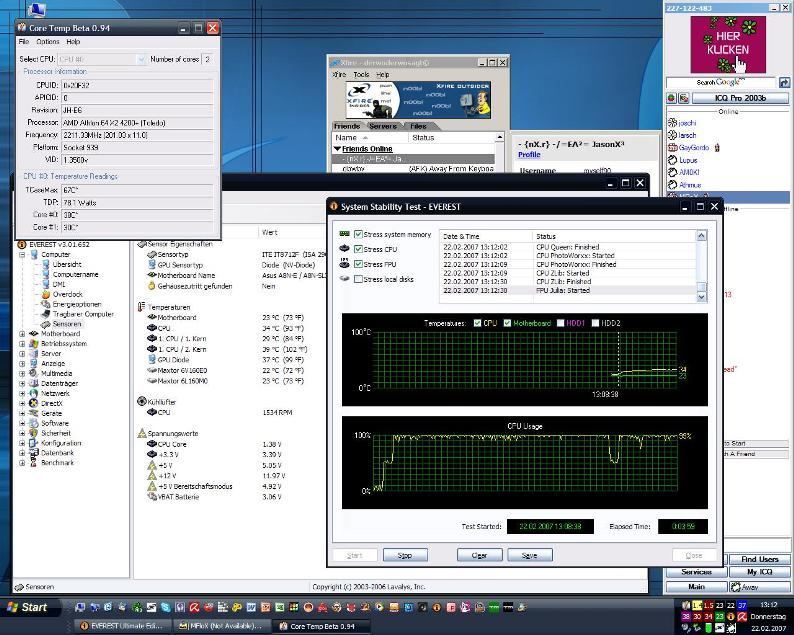Open Core Temp Options menu
Image resolution: width=794 pixels, height=635 pixels.
click(48, 42)
